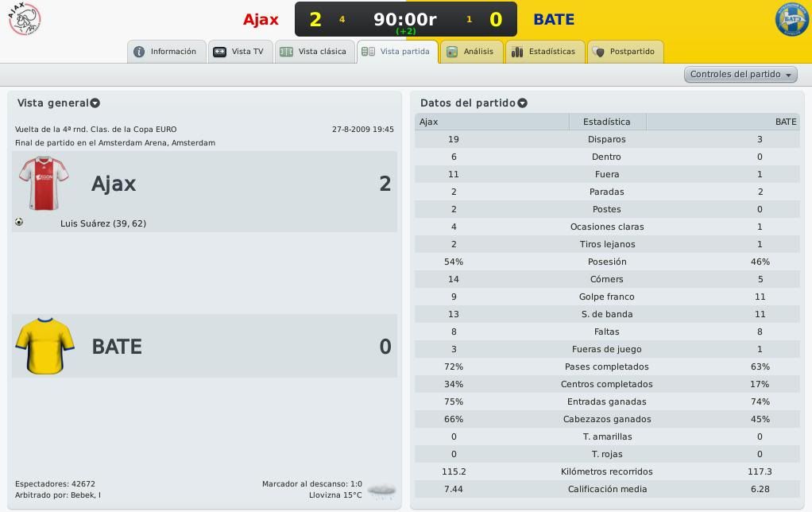The width and height of the screenshot is (812, 512).
Task: Expand the Vista general panel menu
Action: tap(95, 103)
